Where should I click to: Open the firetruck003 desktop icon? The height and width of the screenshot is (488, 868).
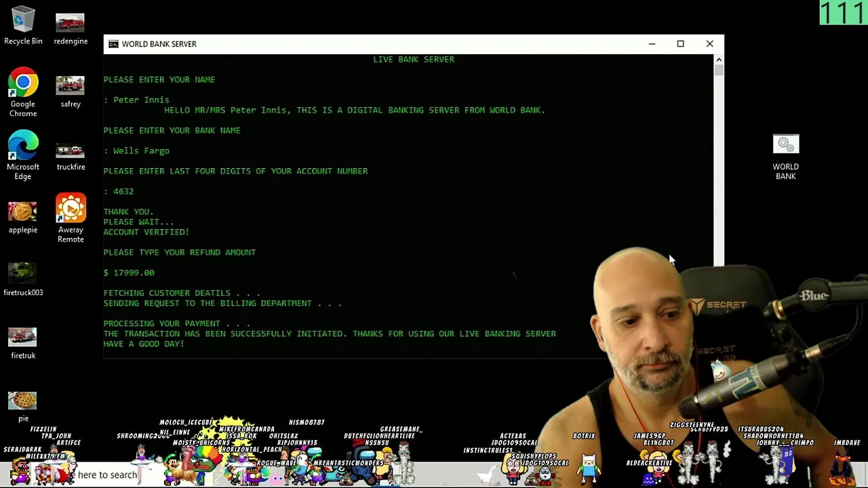click(23, 280)
